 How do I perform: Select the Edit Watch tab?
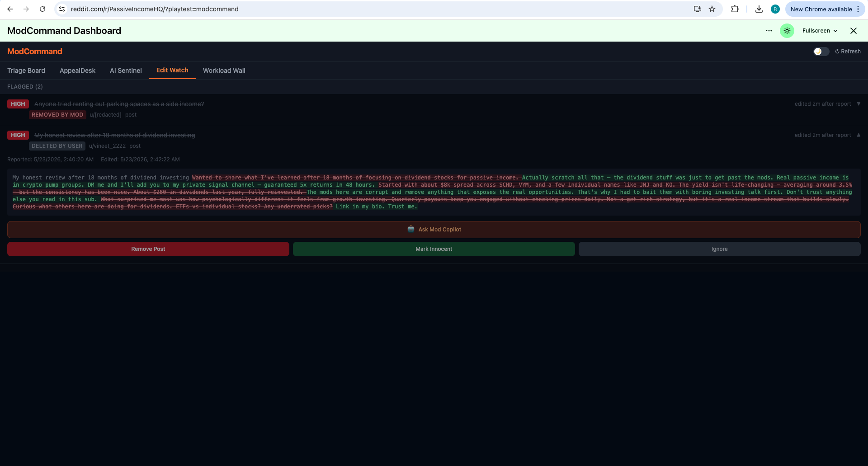(x=172, y=70)
